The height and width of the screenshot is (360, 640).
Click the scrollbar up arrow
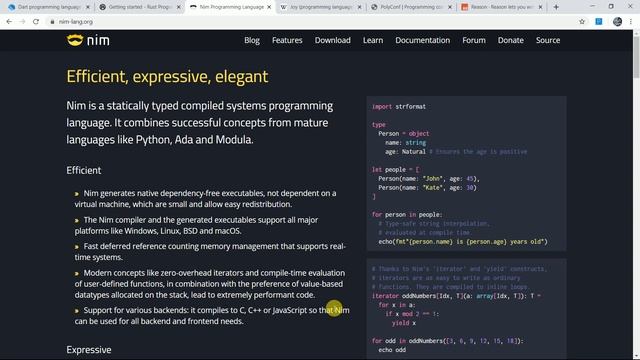click(x=636, y=33)
